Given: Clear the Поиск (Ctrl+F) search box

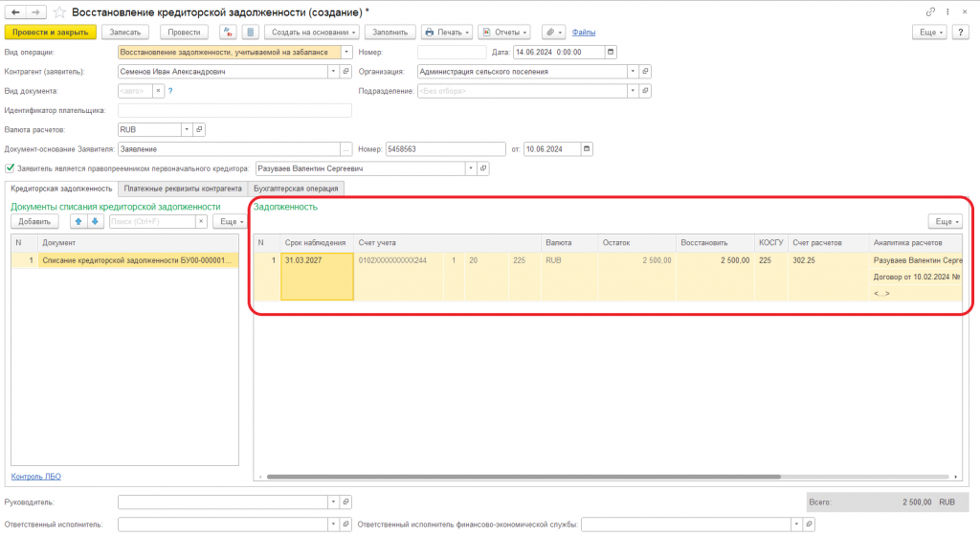Looking at the screenshot, I should 201,221.
